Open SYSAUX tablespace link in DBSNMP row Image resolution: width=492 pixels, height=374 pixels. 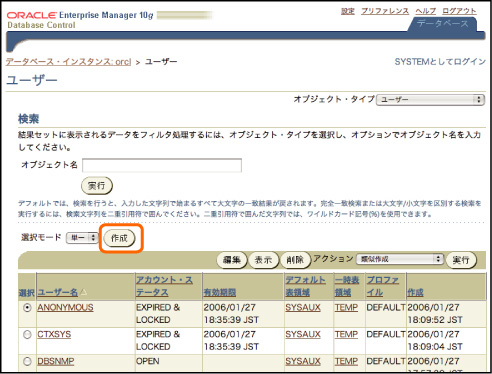tap(303, 361)
